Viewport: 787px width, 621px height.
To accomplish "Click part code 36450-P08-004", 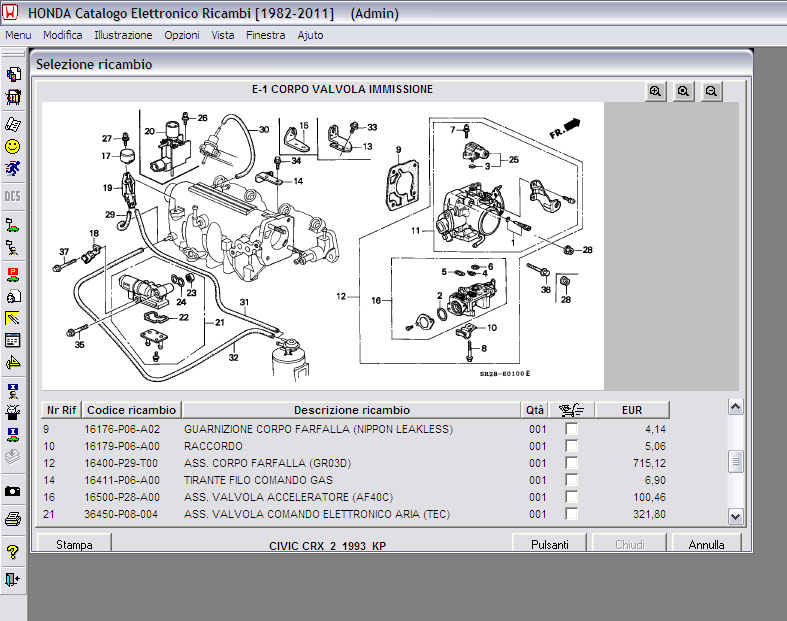I will (x=121, y=514).
